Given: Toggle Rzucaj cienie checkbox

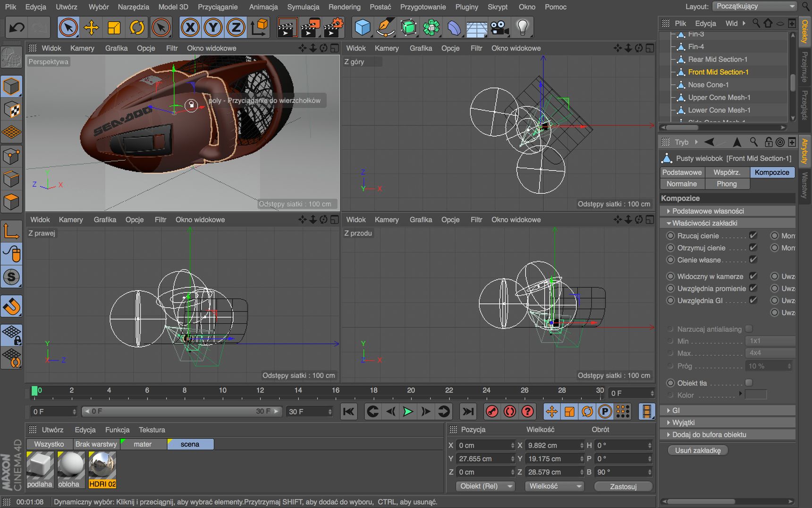Looking at the screenshot, I should [x=753, y=235].
